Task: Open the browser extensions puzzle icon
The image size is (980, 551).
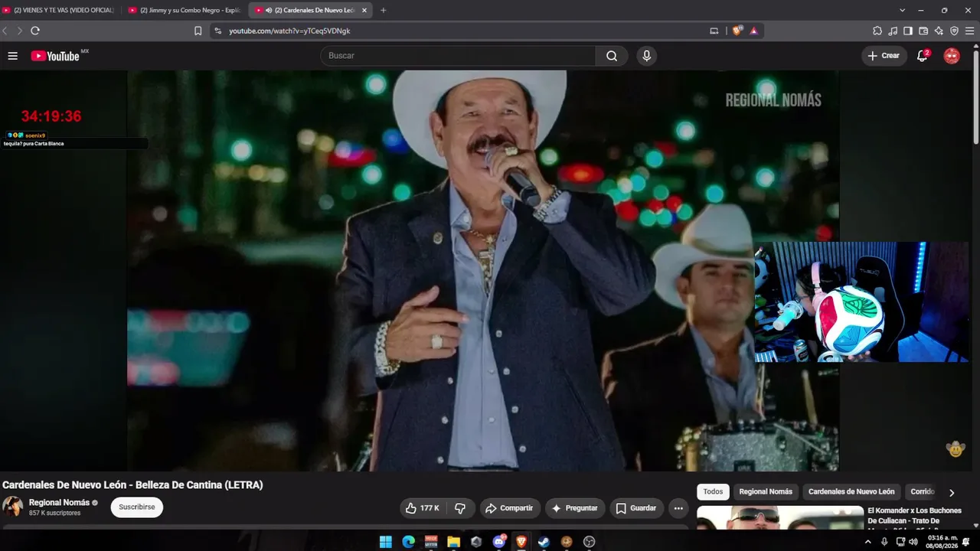Action: click(877, 31)
